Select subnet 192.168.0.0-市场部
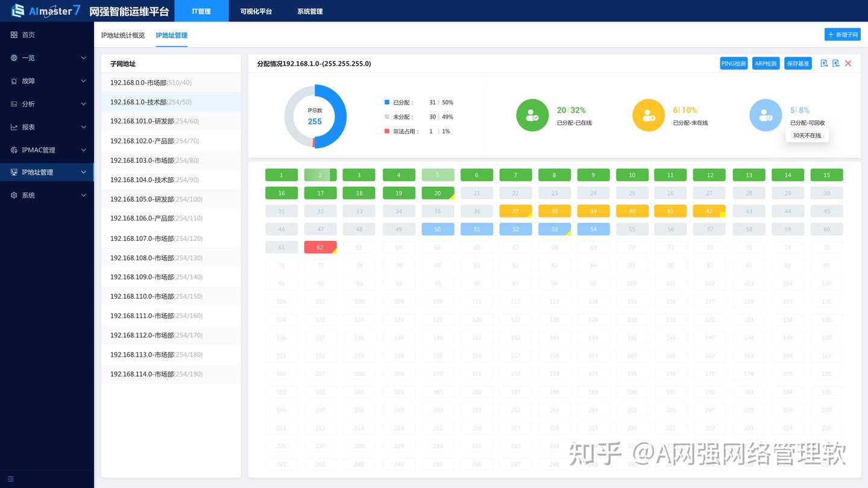The height and width of the screenshot is (488, 868). click(171, 83)
